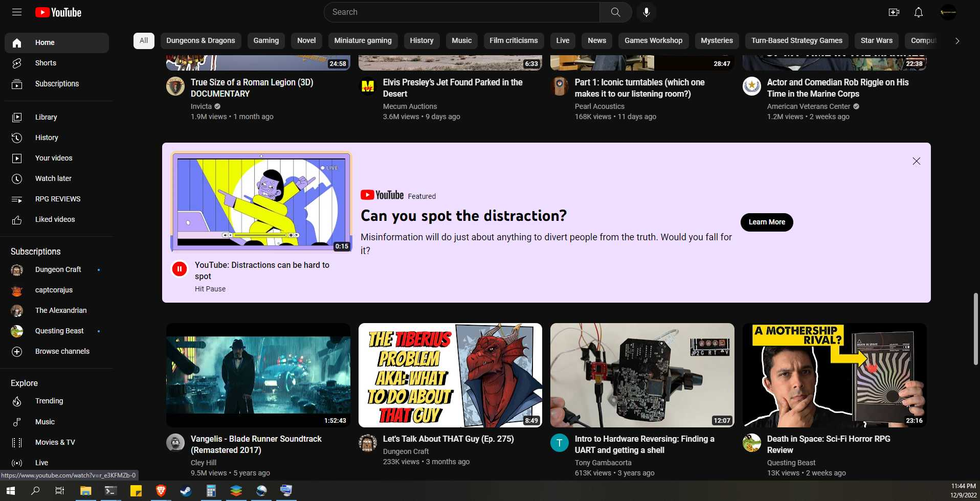Select the Film criticisms filter chip
The image size is (980, 501).
(x=514, y=40)
